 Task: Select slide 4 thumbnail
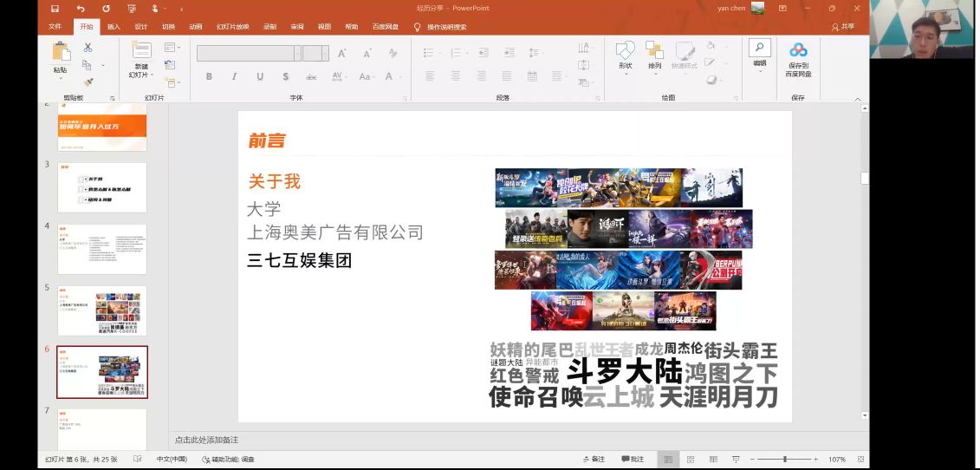pyautogui.click(x=102, y=249)
